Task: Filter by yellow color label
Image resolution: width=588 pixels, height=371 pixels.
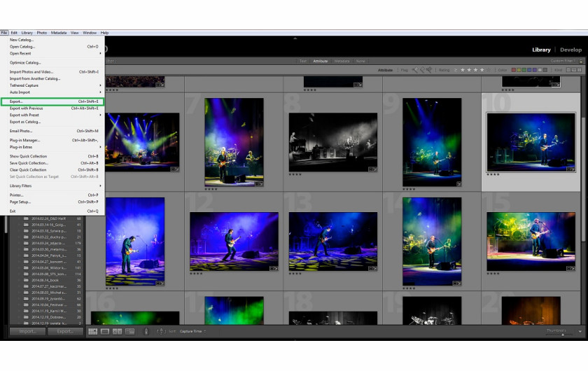Action: (x=519, y=70)
